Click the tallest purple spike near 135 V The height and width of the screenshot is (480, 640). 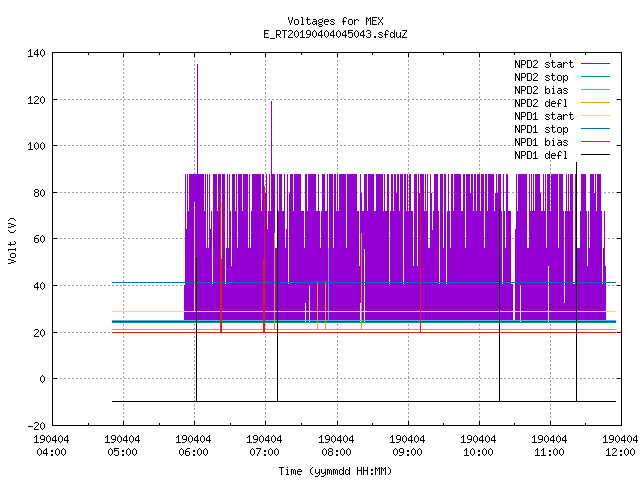[198, 118]
